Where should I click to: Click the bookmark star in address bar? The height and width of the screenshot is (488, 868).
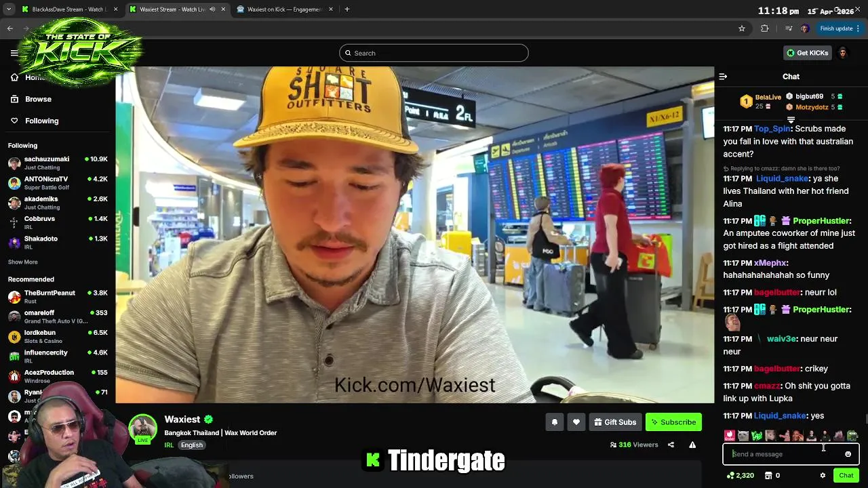pyautogui.click(x=742, y=28)
